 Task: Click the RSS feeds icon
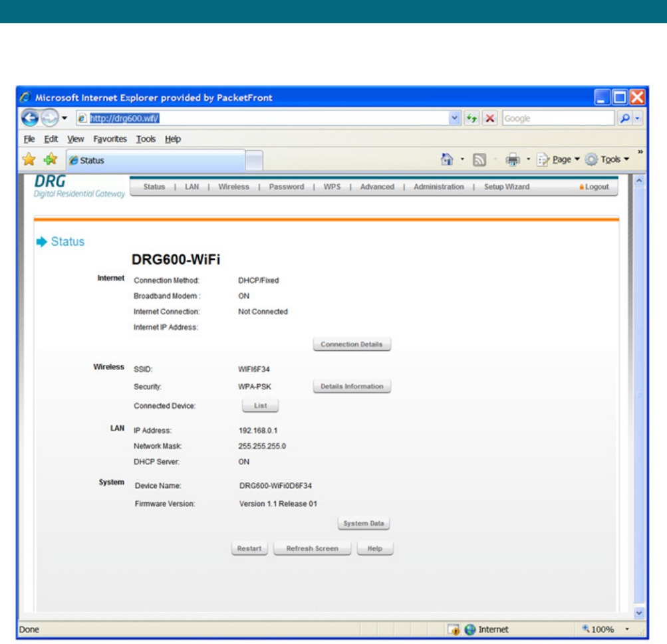(479, 160)
